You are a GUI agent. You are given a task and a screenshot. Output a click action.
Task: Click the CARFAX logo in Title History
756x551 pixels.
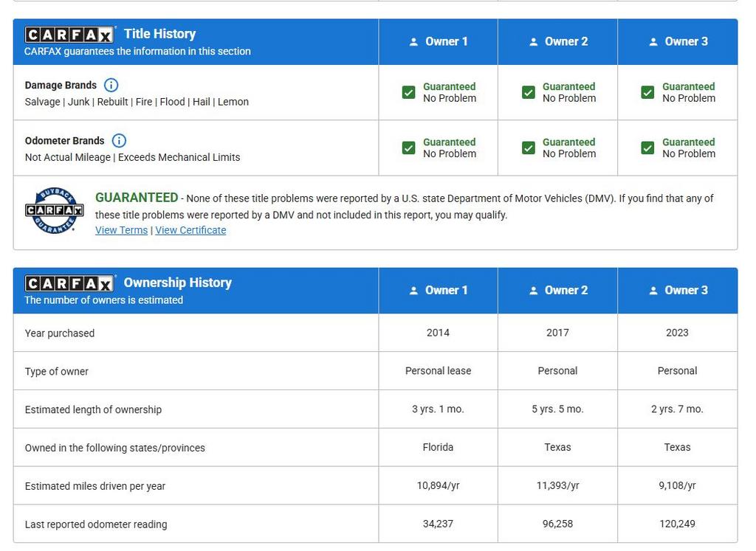[x=69, y=35]
